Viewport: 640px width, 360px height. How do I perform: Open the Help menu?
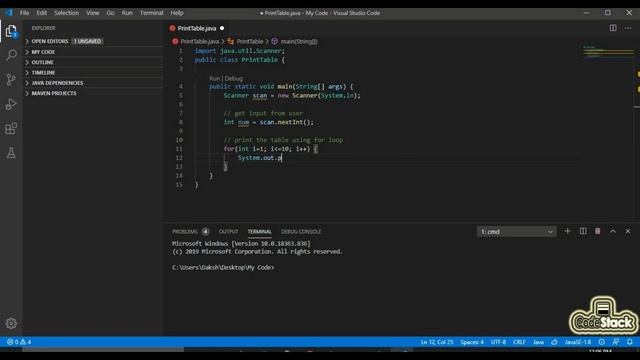(177, 13)
